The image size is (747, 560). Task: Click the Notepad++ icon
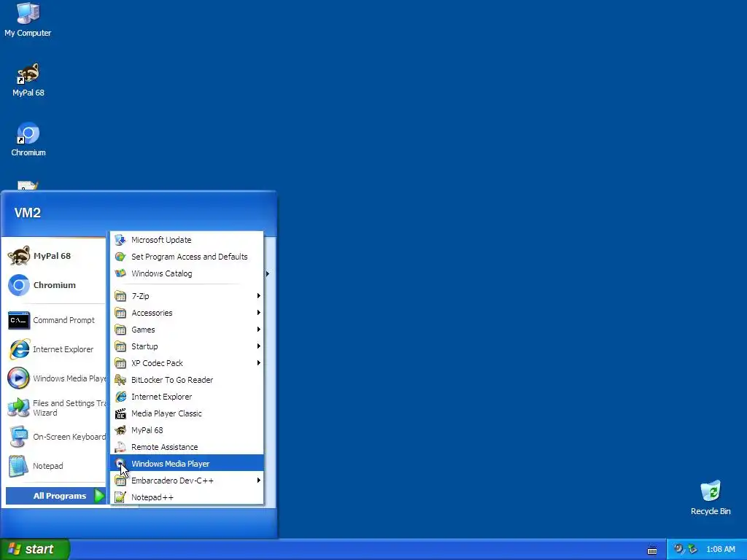[120, 497]
